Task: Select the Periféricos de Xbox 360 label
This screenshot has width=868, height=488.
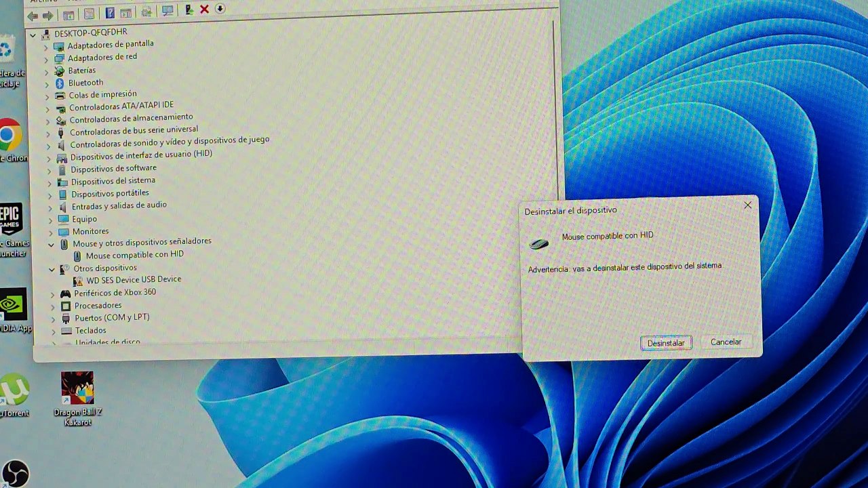Action: (x=115, y=293)
